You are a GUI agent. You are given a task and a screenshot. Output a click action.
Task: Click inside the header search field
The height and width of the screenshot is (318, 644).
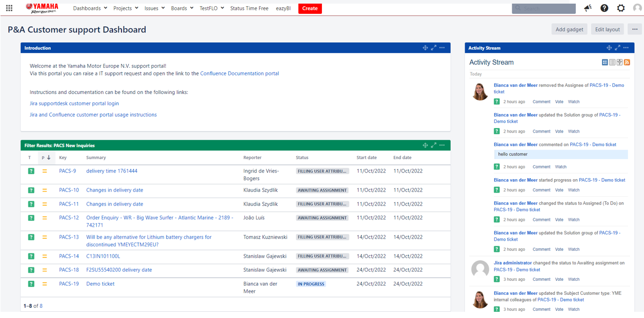544,8
